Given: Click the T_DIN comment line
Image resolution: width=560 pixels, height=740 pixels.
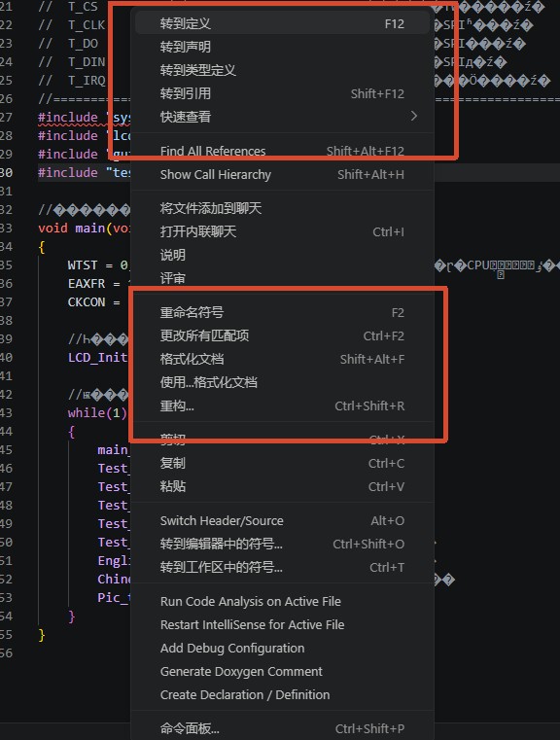Looking at the screenshot, I should pos(72,62).
